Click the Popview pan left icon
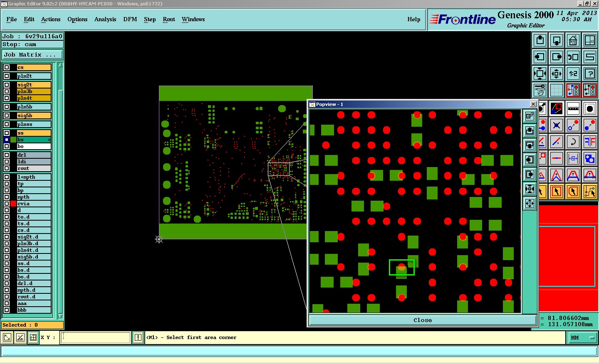599x364 pixels. (530, 160)
